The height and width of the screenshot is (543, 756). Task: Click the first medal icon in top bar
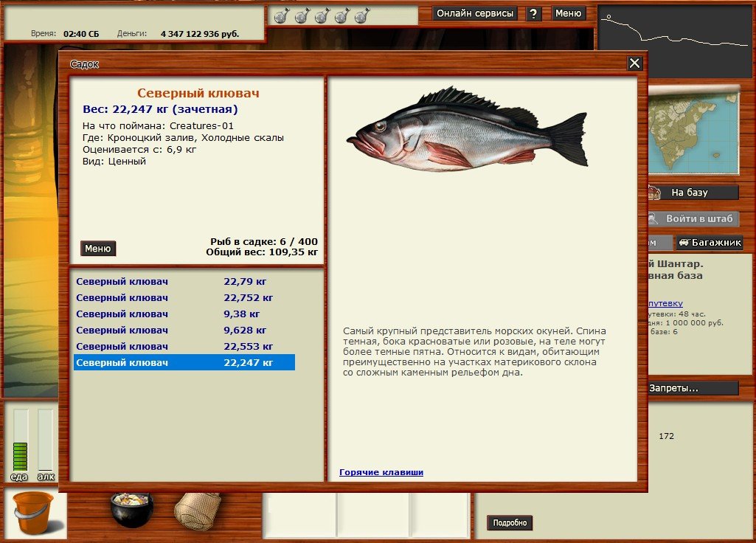coord(281,15)
